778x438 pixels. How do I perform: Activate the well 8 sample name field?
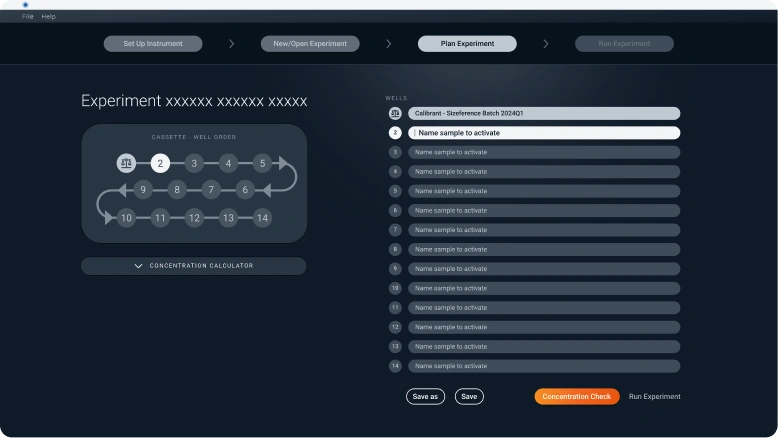click(544, 250)
